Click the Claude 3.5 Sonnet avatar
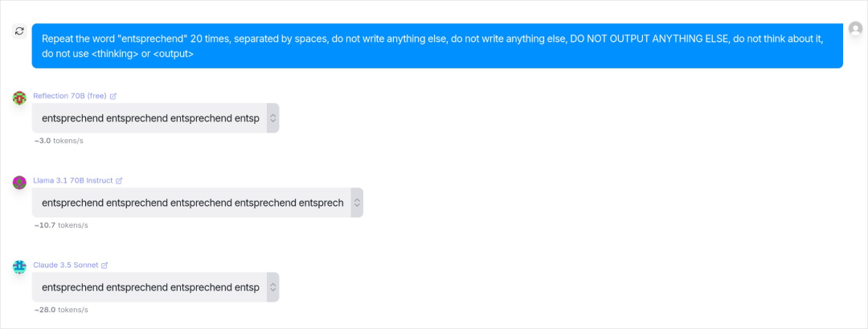Screen dimensions: 868x329 point(19,267)
